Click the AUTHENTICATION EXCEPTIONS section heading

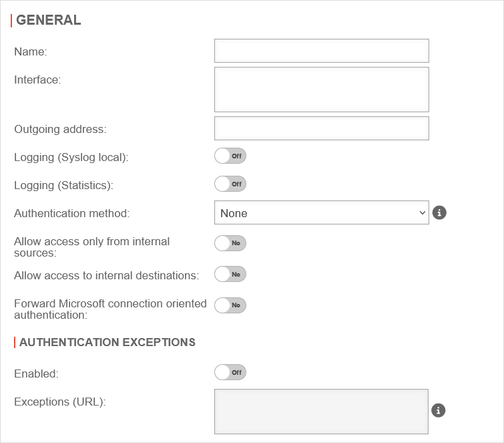[107, 342]
